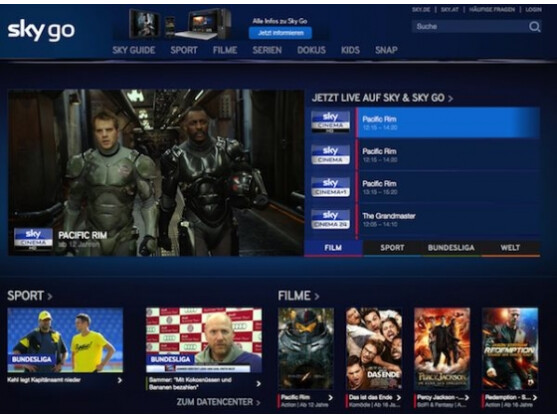Select the Sky Cinema 24 channel logo
Image resolution: width=557 pixels, height=418 pixels.
tap(330, 219)
